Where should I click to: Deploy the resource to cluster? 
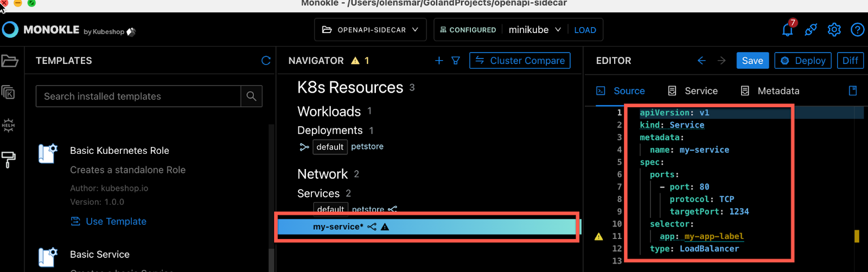tap(803, 61)
